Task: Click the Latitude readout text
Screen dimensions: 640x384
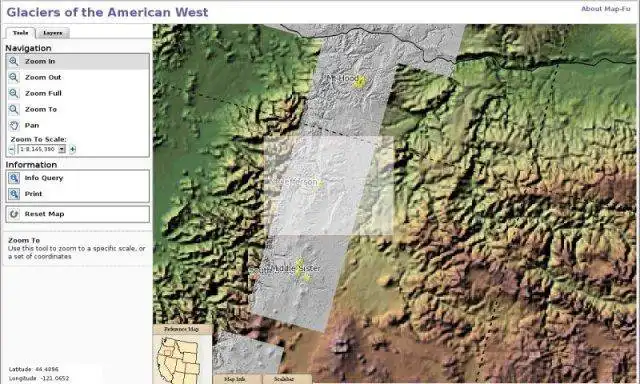Action: pyautogui.click(x=33, y=369)
